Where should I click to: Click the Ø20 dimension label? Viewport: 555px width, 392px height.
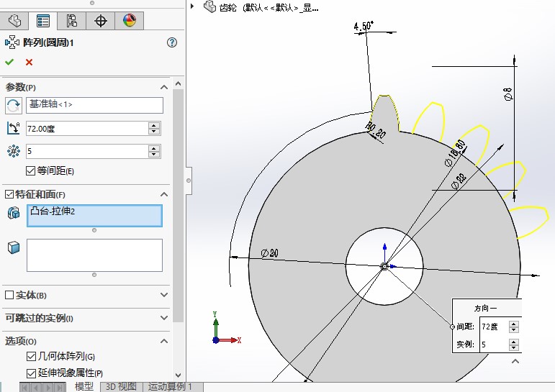pyautogui.click(x=270, y=253)
